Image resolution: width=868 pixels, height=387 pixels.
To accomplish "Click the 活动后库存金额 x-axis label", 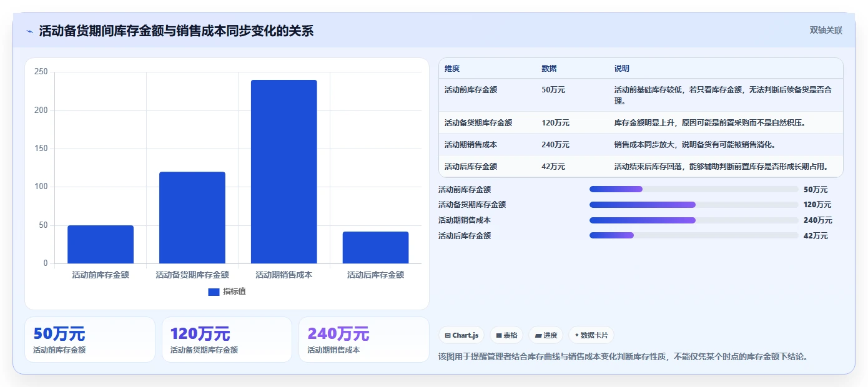I will tap(375, 275).
